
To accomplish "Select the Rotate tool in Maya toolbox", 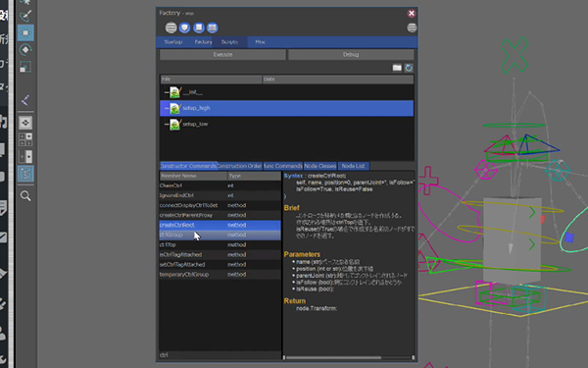I will (x=25, y=50).
